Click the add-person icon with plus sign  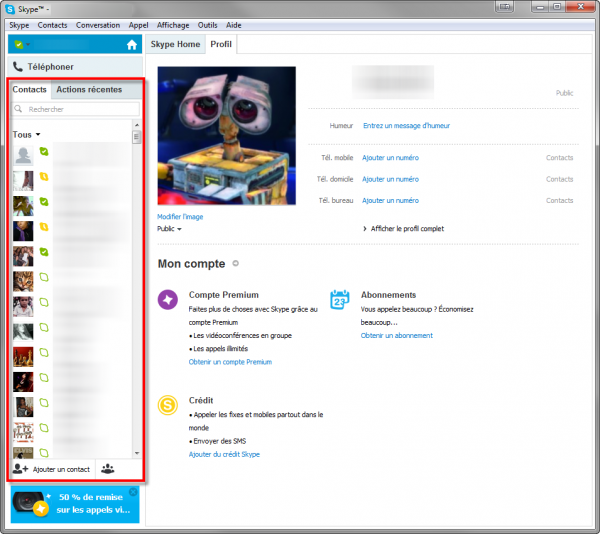coord(20,469)
